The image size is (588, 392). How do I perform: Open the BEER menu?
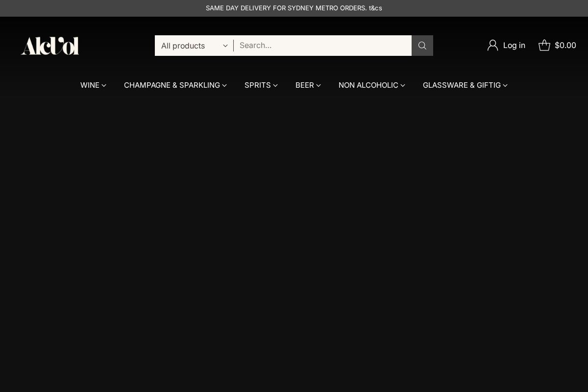[x=304, y=85]
